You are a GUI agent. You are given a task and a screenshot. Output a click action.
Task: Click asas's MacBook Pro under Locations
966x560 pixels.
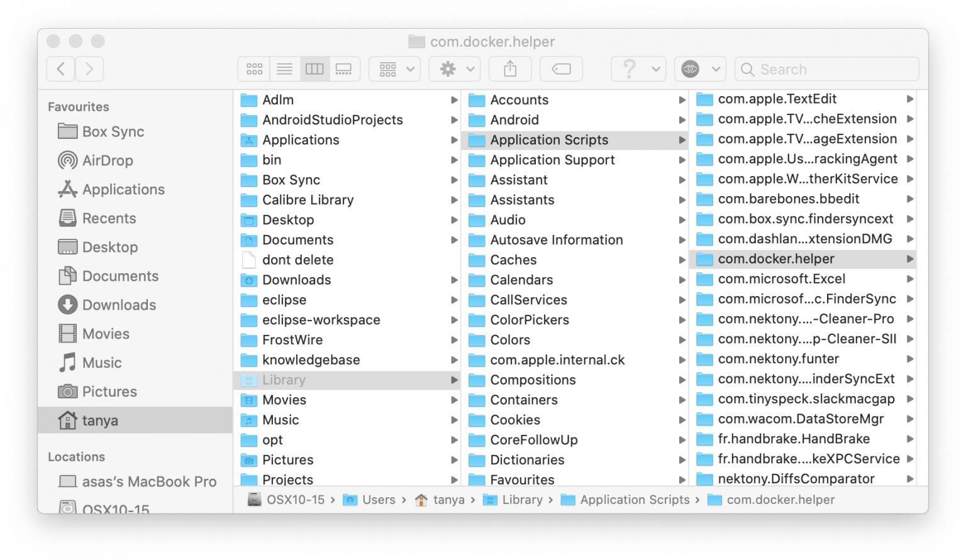[148, 481]
